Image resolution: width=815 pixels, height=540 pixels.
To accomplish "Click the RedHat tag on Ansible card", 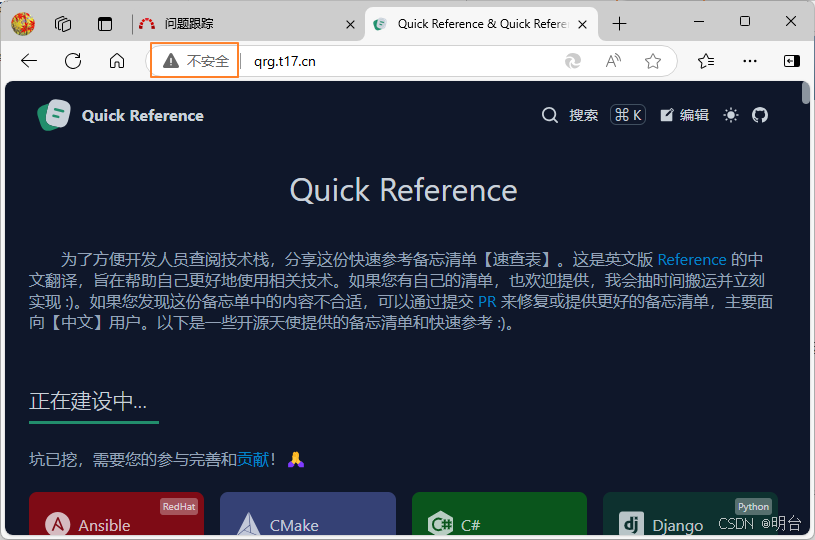I will pos(179,507).
